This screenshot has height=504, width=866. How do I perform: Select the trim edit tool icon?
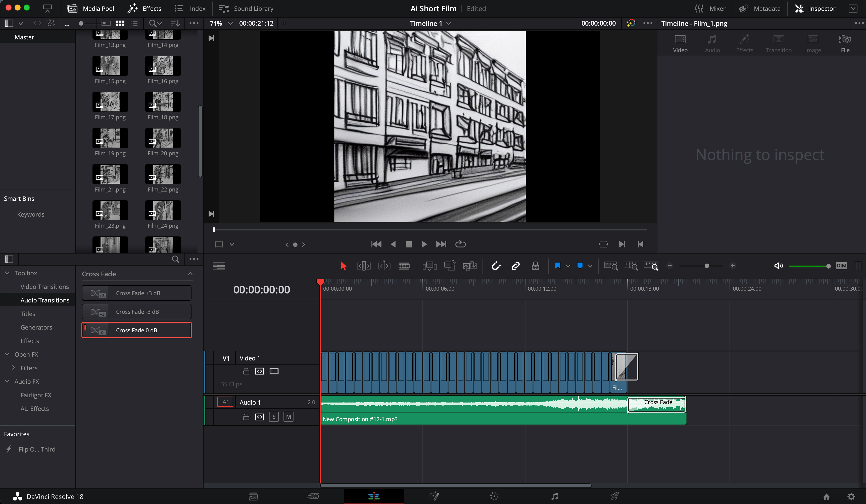click(363, 266)
